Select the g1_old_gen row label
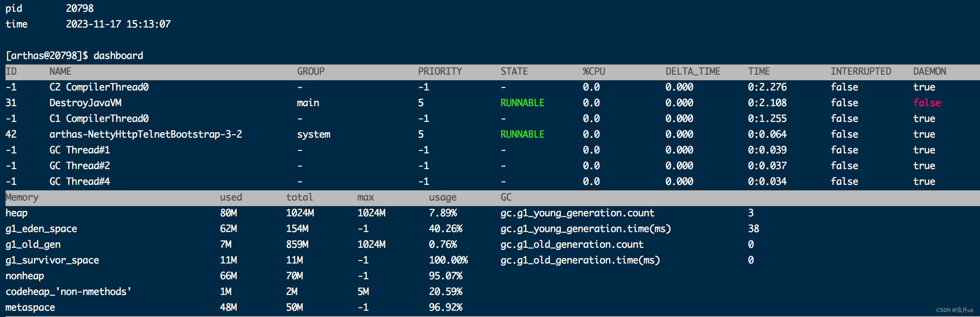This screenshot has width=980, height=317. pyautogui.click(x=33, y=244)
